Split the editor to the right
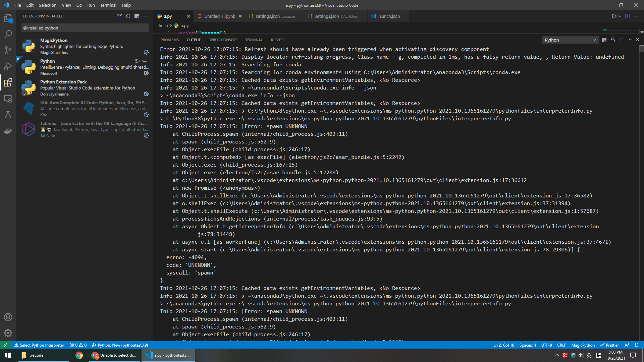Image resolution: width=644 pixels, height=362 pixels. [628, 16]
